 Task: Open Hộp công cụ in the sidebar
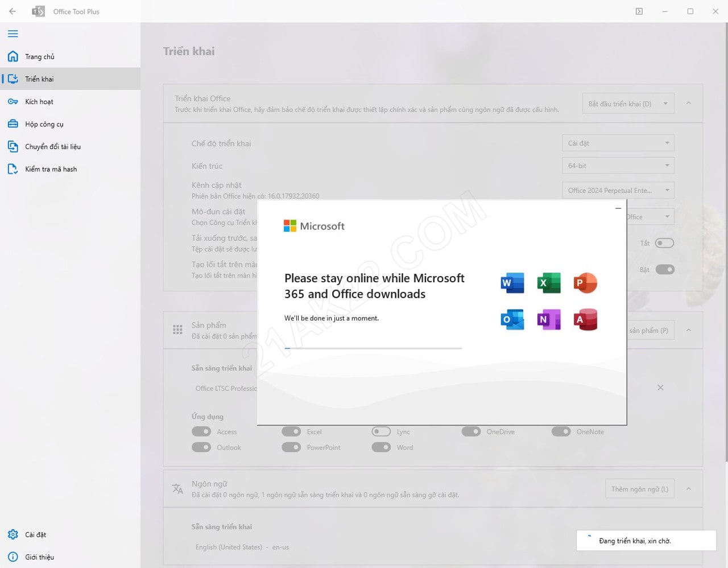tap(70, 124)
